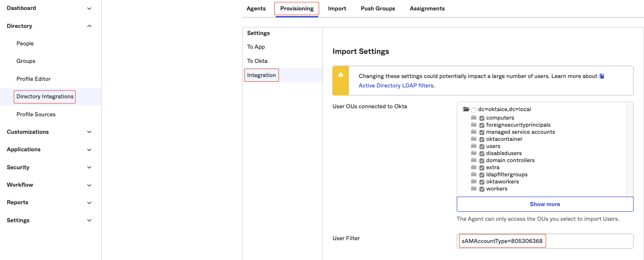
Task: Uncheck the users OU checkbox
Action: click(482, 147)
